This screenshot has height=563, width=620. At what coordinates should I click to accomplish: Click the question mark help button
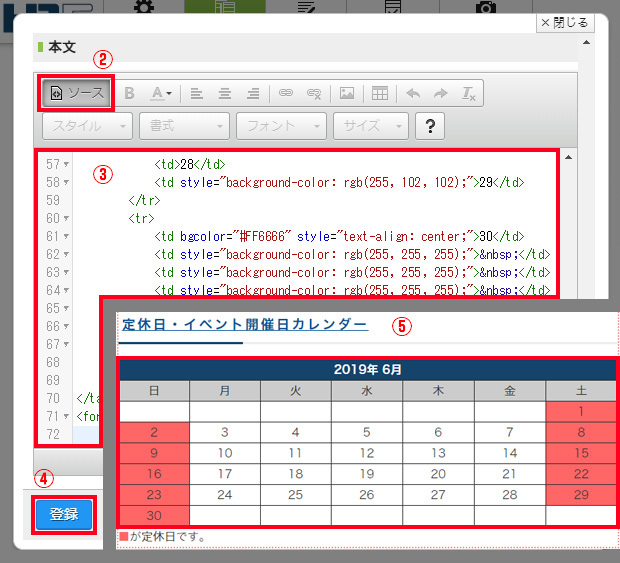[430, 126]
